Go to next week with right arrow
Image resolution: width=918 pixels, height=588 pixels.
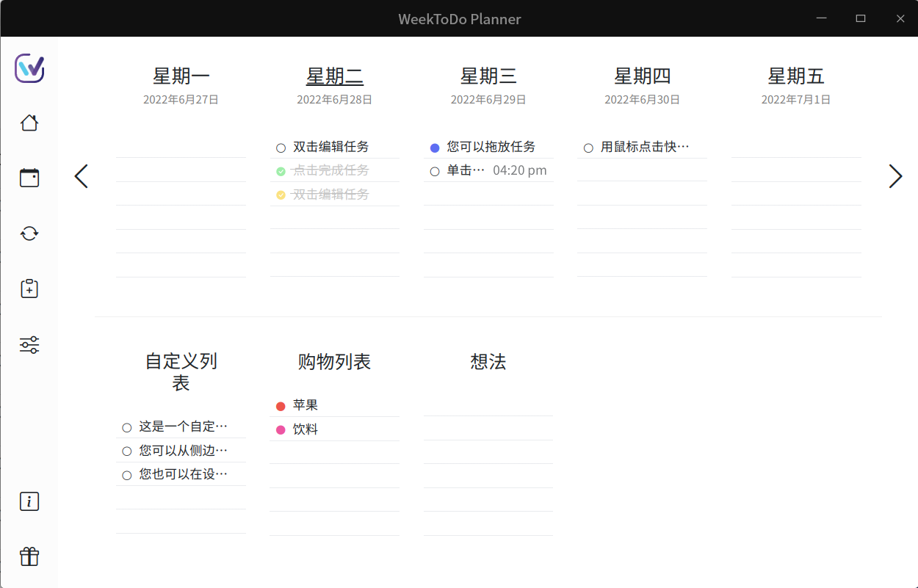pos(894,176)
